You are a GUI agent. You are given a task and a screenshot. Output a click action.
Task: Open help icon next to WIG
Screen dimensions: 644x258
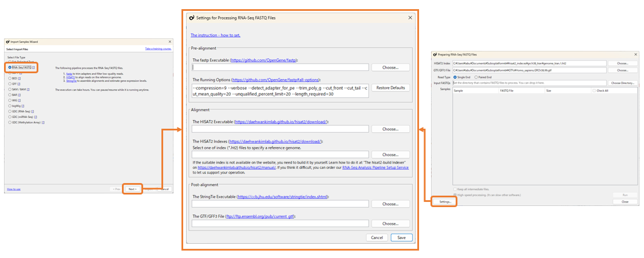[x=19, y=100]
